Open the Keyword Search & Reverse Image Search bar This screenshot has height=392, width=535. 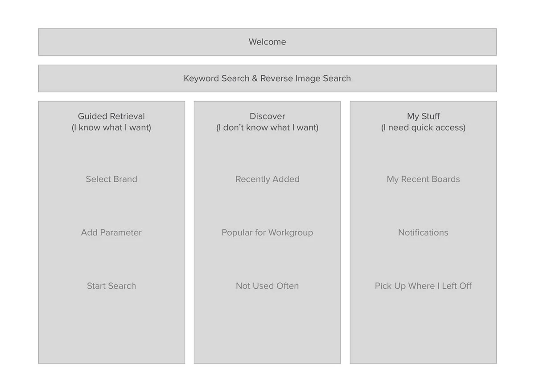[267, 78]
